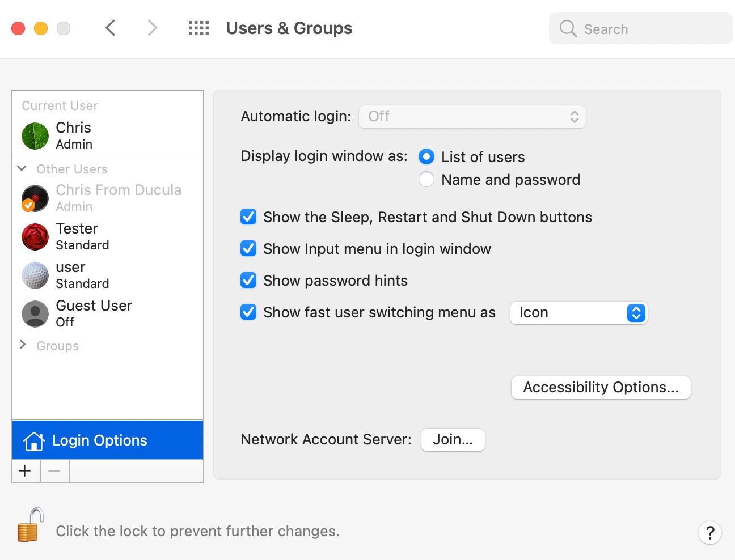Disable Show password hints checkbox
Screen dimensions: 735x560
point(248,281)
